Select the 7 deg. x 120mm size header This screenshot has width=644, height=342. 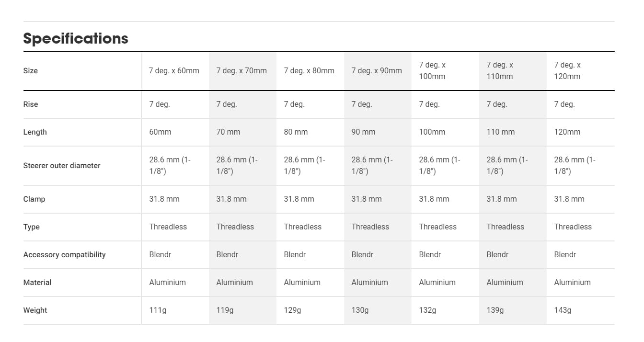tap(567, 71)
